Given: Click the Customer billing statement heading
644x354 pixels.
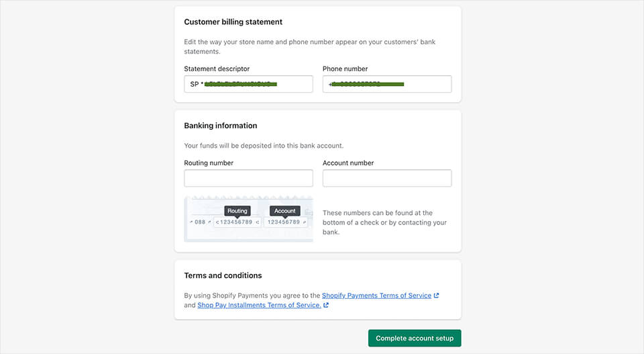Looking at the screenshot, I should tap(233, 22).
